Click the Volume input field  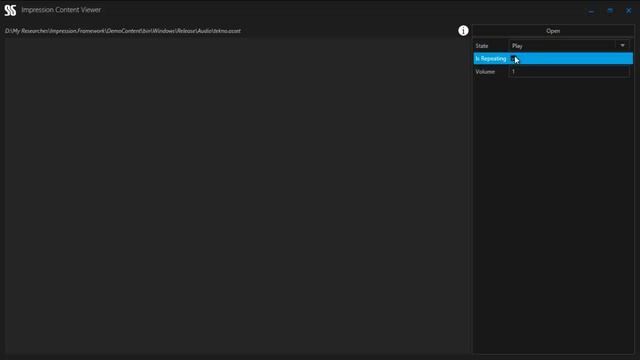569,71
